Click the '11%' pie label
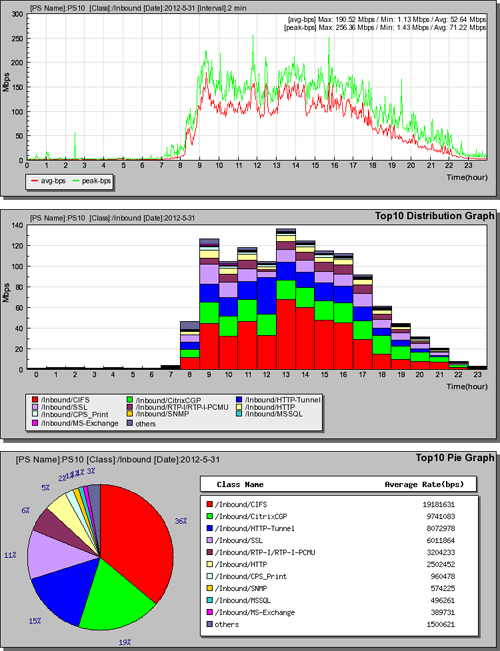Image resolution: width=500 pixels, height=651 pixels. click(10, 555)
